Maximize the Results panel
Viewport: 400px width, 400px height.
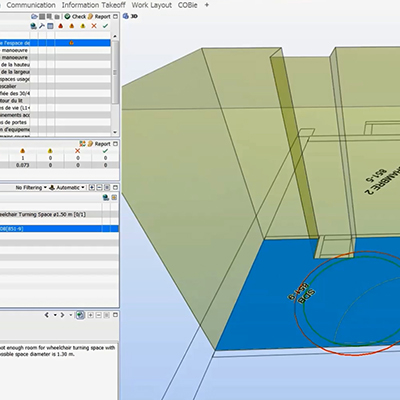(115, 188)
